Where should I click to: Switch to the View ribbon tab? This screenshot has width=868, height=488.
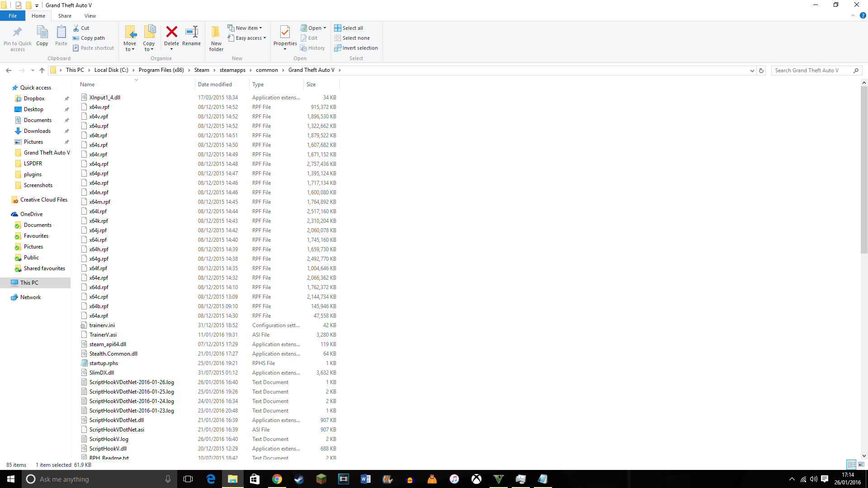[x=90, y=16]
